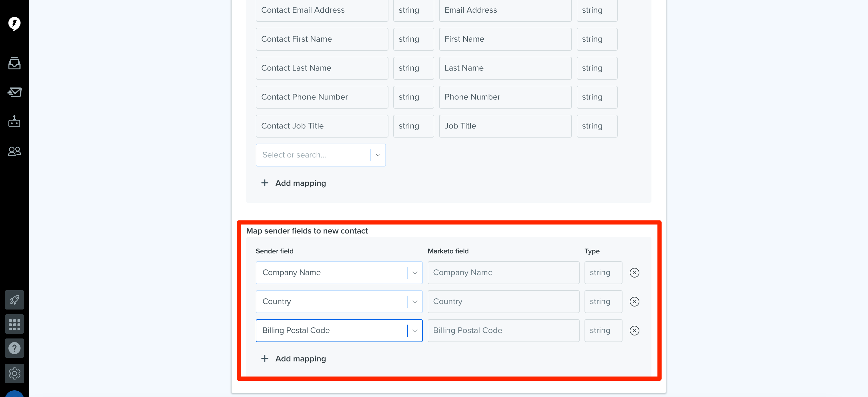Expand the Billing Postal Code sender dropdown
The width and height of the screenshot is (868, 397).
[415, 331]
